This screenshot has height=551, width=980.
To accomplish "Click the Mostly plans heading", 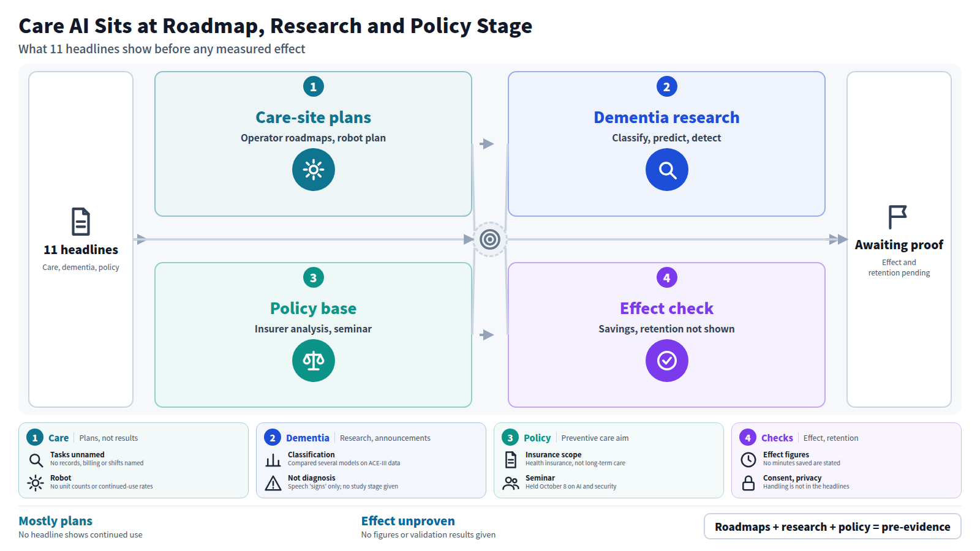I will pos(56,521).
